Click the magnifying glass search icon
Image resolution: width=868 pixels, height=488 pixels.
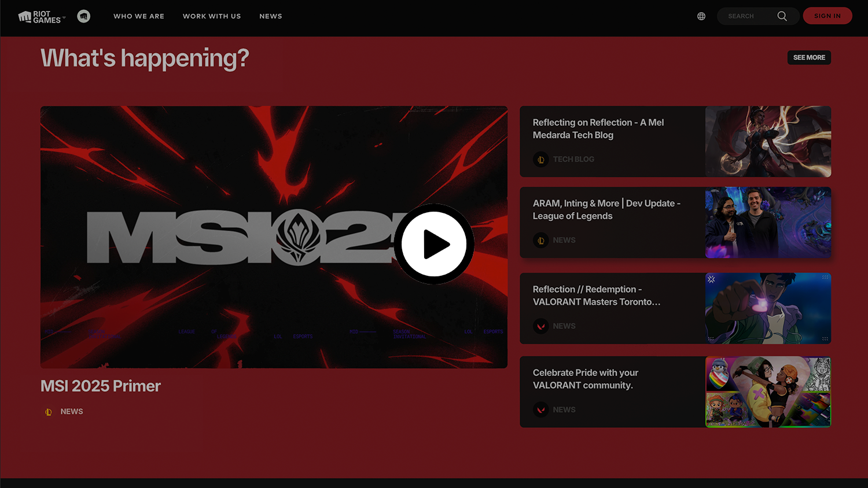pos(782,16)
